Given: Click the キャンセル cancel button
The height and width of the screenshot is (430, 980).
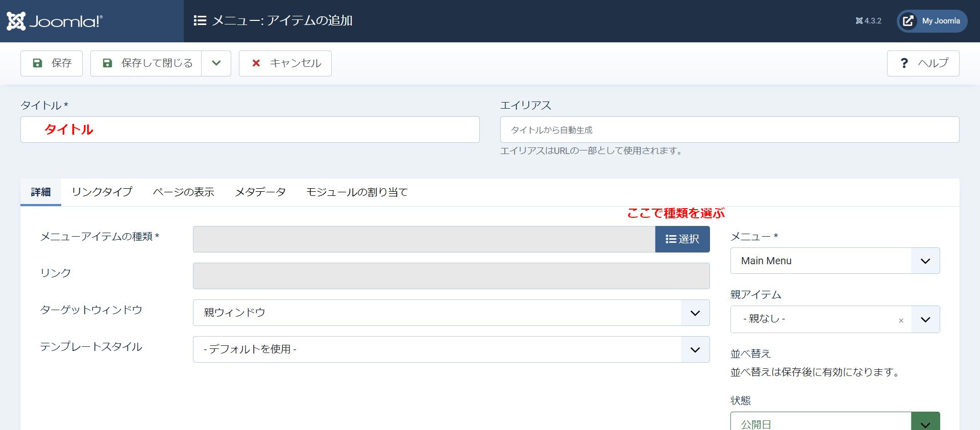Looking at the screenshot, I should point(285,63).
